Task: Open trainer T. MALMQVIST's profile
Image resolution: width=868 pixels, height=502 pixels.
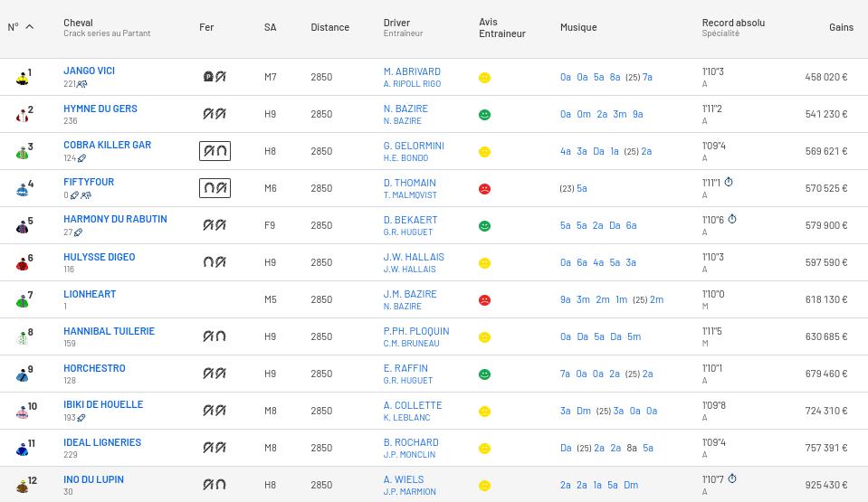Action: (410, 194)
